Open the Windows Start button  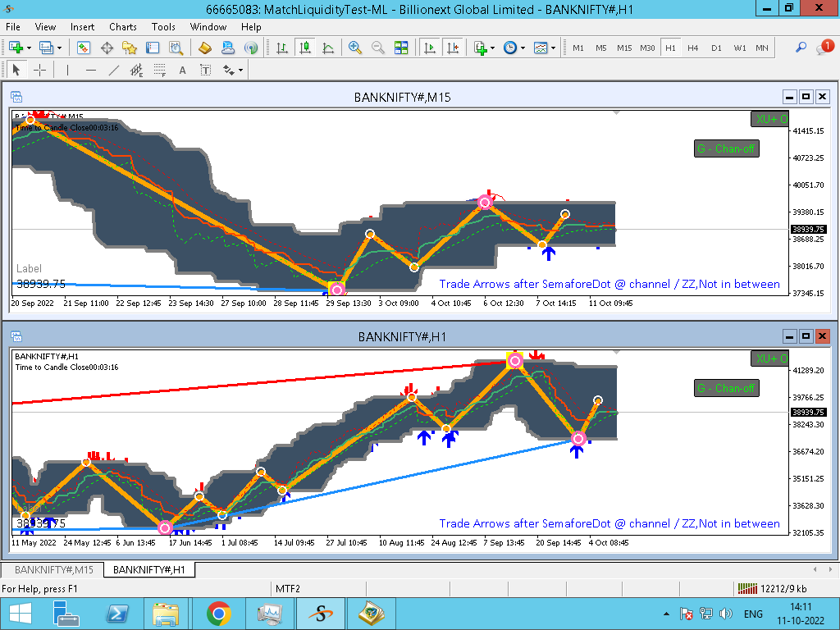click(21, 614)
